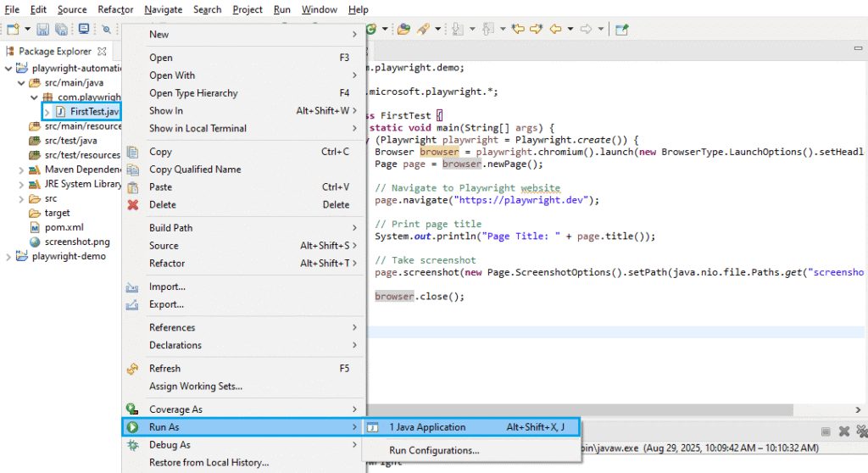Choose Paste from the context menu
This screenshot has width=868, height=473.
coord(243,187)
